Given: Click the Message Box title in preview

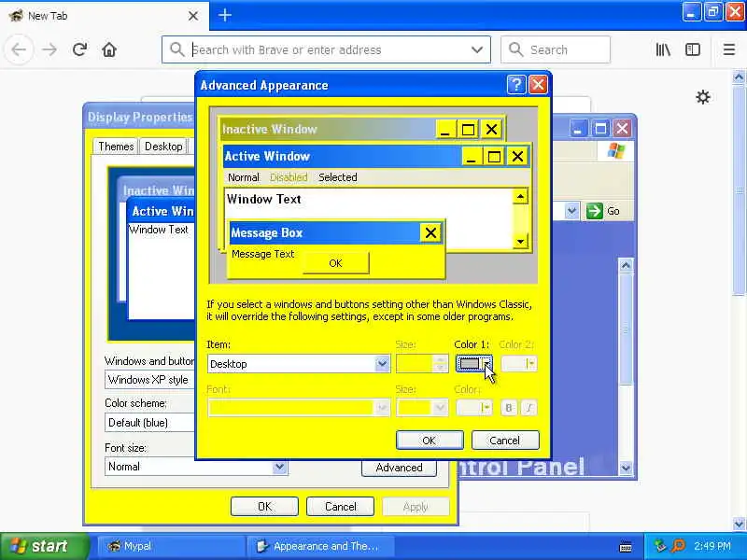Looking at the screenshot, I should click(x=267, y=232).
